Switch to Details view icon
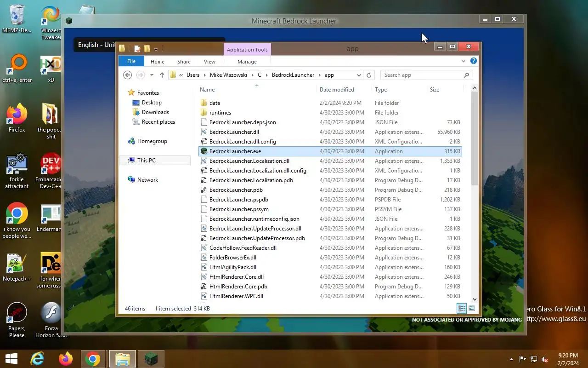The width and height of the screenshot is (588, 368). (x=462, y=308)
